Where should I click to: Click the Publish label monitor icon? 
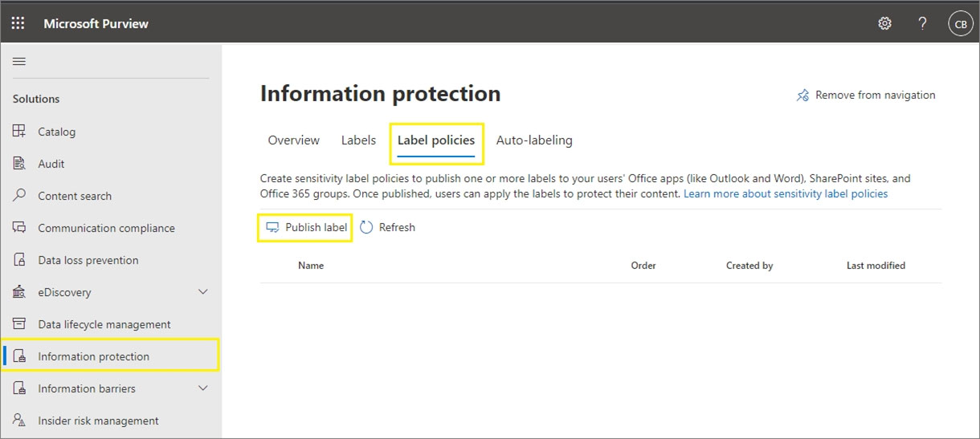(x=272, y=227)
